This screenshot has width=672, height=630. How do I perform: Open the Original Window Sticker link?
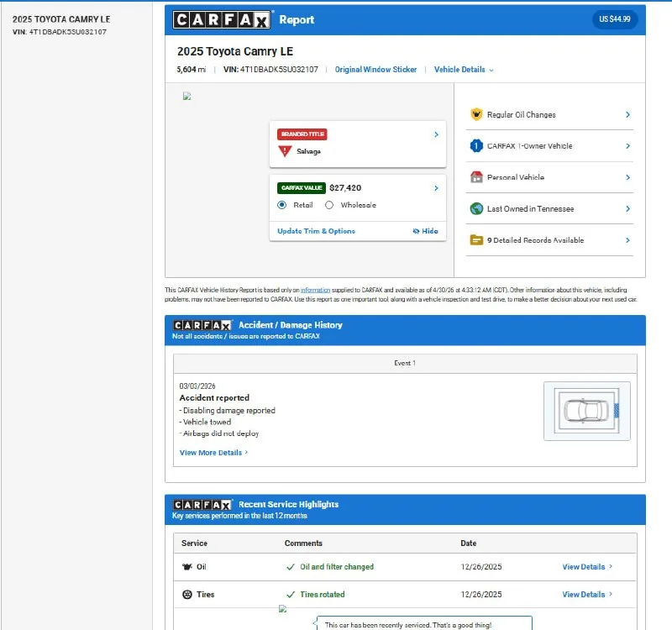coord(375,70)
